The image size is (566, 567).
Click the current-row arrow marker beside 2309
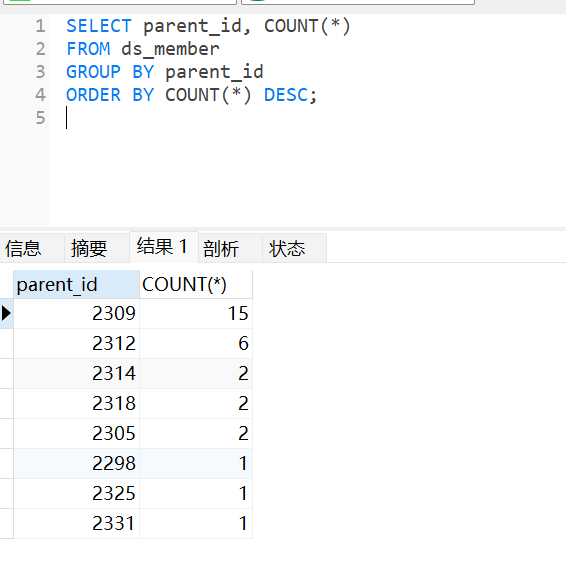tap(6, 314)
